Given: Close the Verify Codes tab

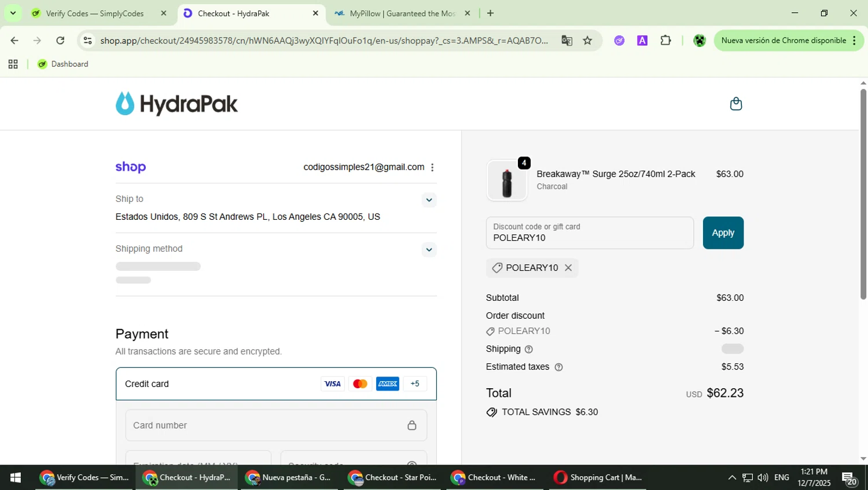Looking at the screenshot, I should point(164,13).
